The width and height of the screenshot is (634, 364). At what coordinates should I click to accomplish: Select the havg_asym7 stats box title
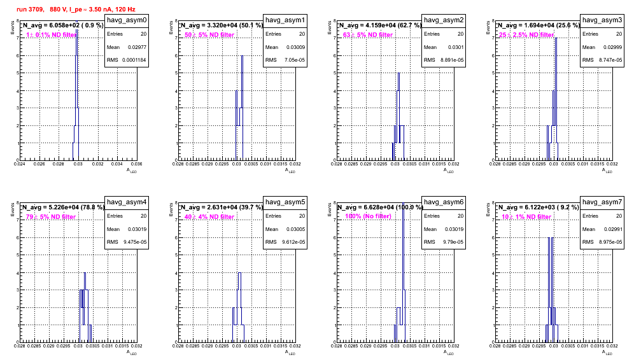[x=602, y=202]
